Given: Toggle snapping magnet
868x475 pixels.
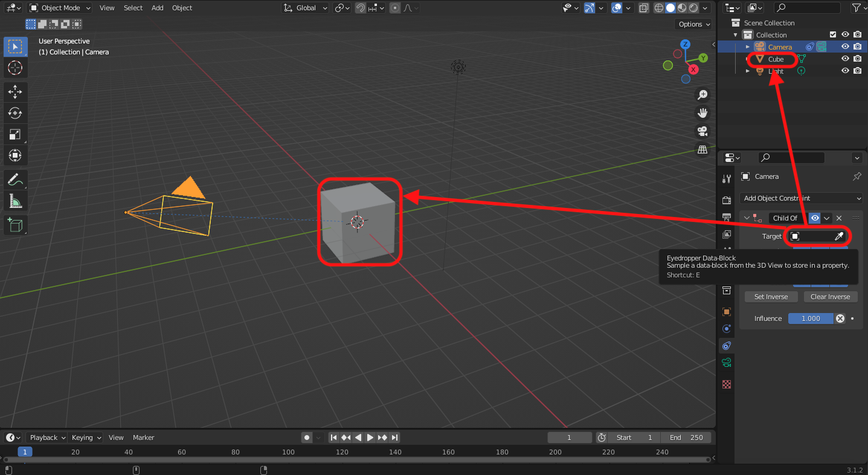Looking at the screenshot, I should point(361,8).
